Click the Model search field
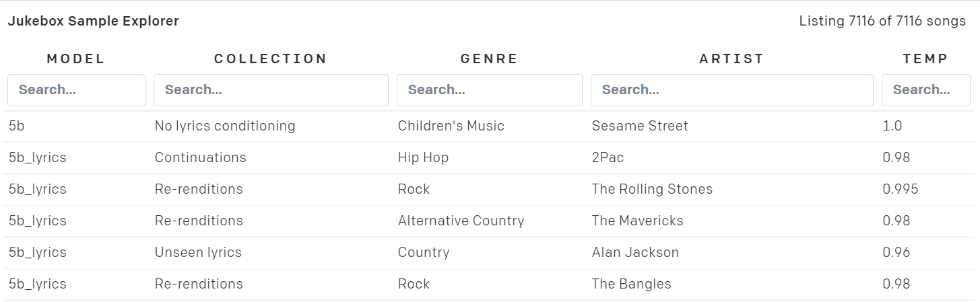This screenshot has height=302, width=980. tap(76, 90)
